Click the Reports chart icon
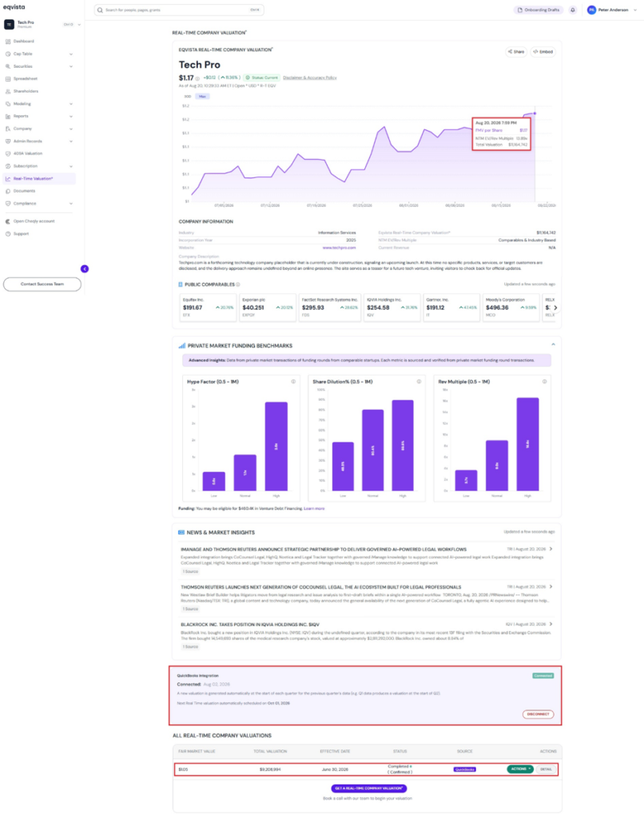Image resolution: width=644 pixels, height=818 pixels. click(8, 117)
